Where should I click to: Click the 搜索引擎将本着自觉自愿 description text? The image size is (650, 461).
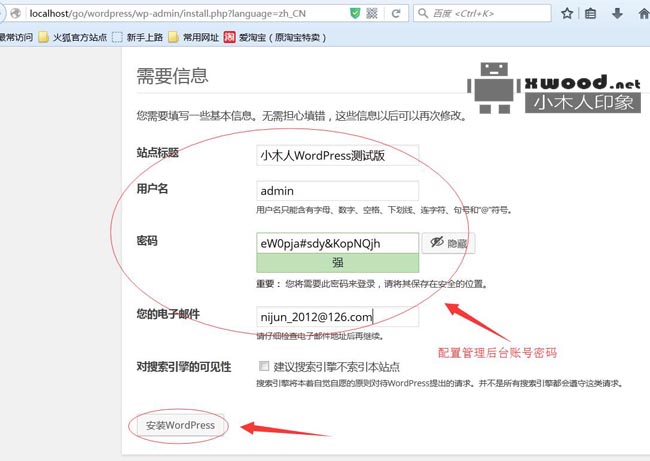coord(440,383)
